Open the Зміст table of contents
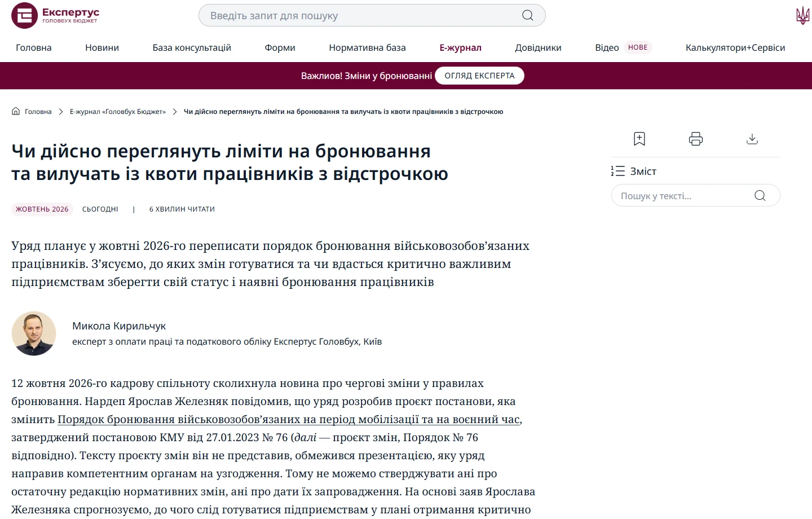812x519 pixels. click(x=643, y=171)
